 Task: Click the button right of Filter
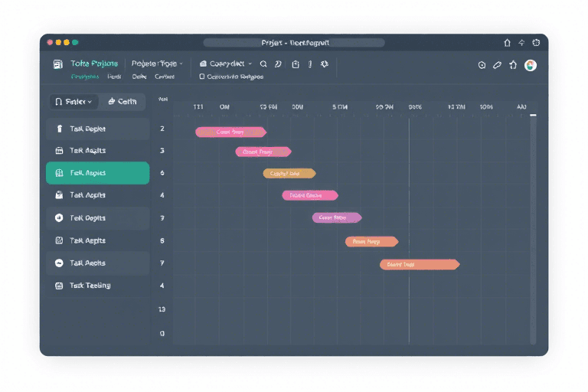click(122, 101)
